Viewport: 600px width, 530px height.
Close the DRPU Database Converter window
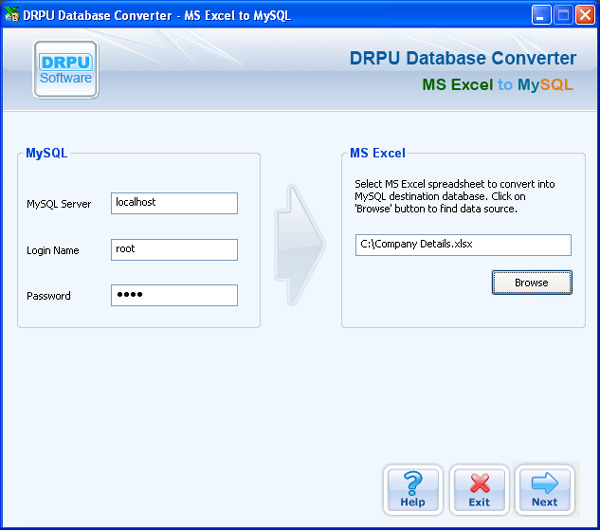(585, 15)
